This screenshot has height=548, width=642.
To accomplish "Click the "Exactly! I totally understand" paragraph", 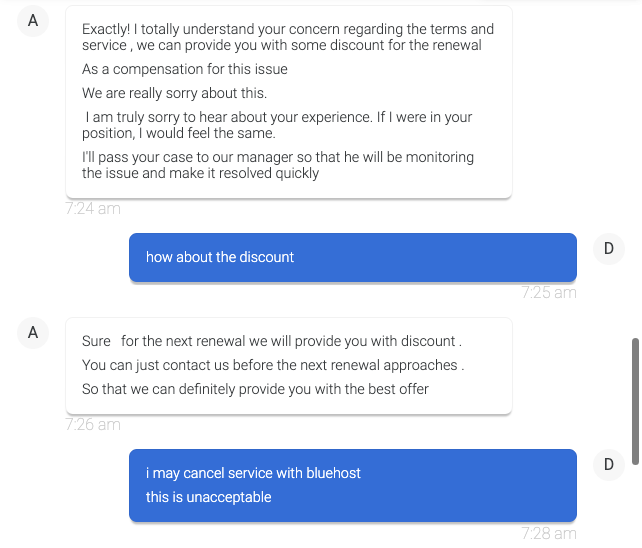I will click(x=288, y=37).
